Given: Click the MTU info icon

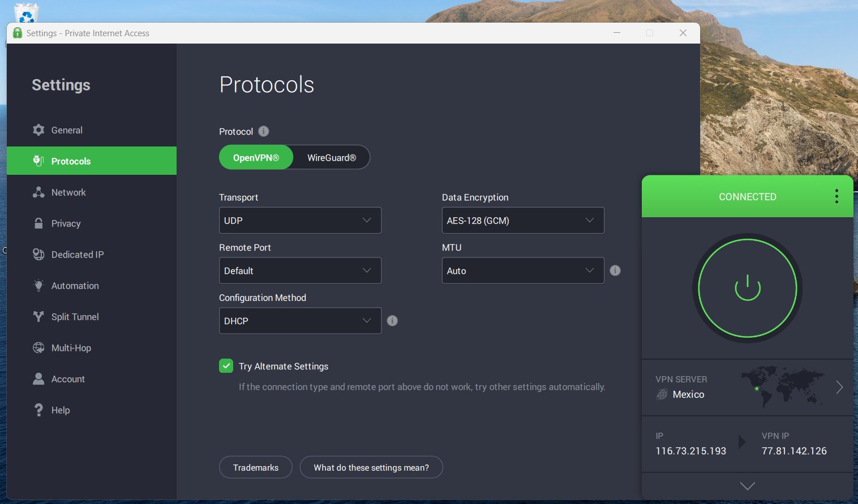Looking at the screenshot, I should [615, 270].
